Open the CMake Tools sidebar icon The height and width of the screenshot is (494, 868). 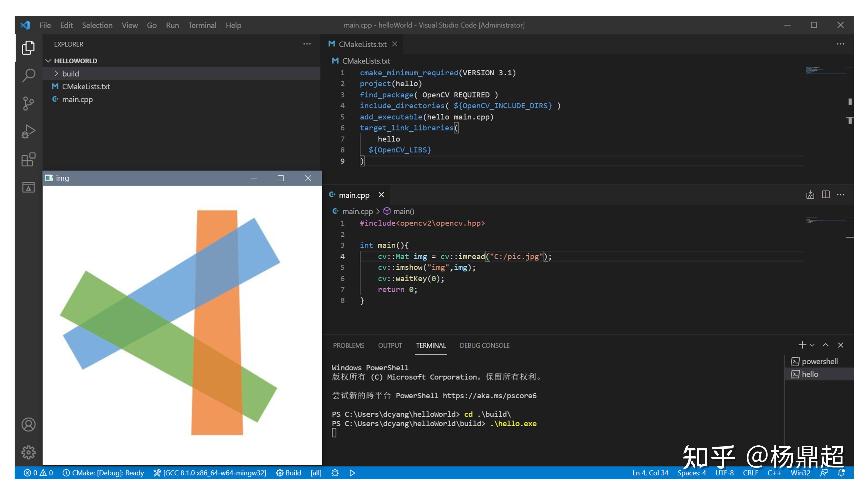pos(28,187)
